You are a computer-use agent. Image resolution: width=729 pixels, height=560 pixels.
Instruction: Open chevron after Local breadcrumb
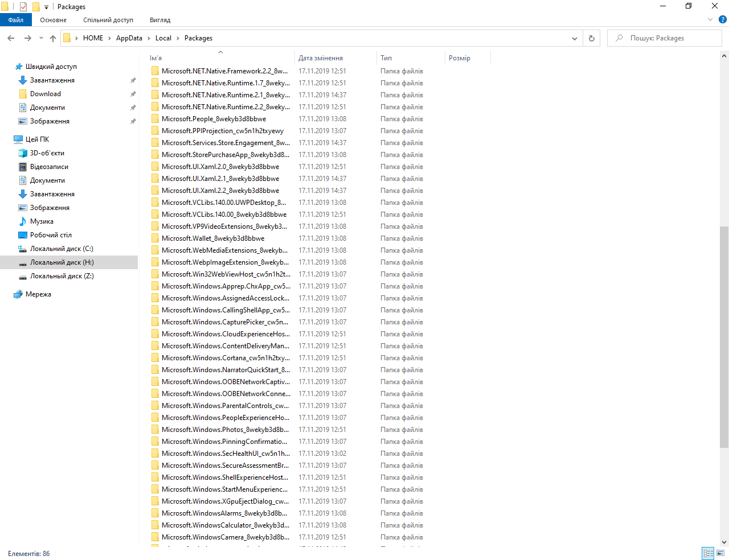click(178, 38)
